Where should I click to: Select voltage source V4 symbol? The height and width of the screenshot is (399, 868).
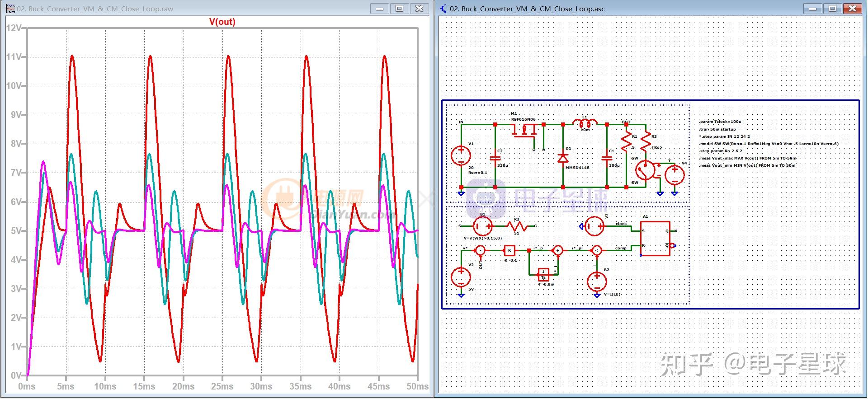point(675,175)
